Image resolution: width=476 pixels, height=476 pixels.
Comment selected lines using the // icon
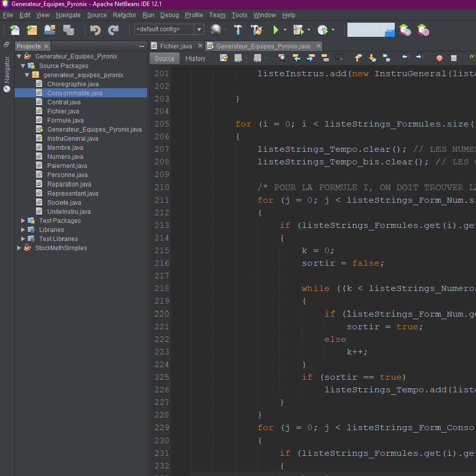click(x=473, y=58)
